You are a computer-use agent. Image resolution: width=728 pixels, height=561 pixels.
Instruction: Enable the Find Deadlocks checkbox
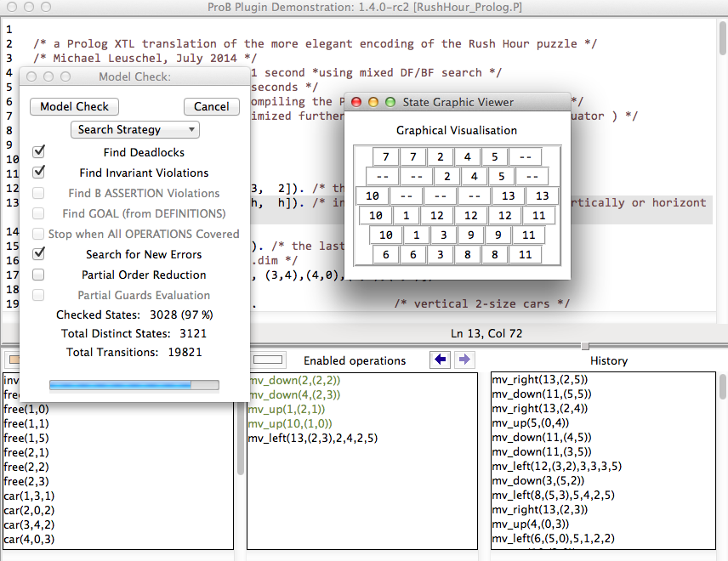[38, 152]
